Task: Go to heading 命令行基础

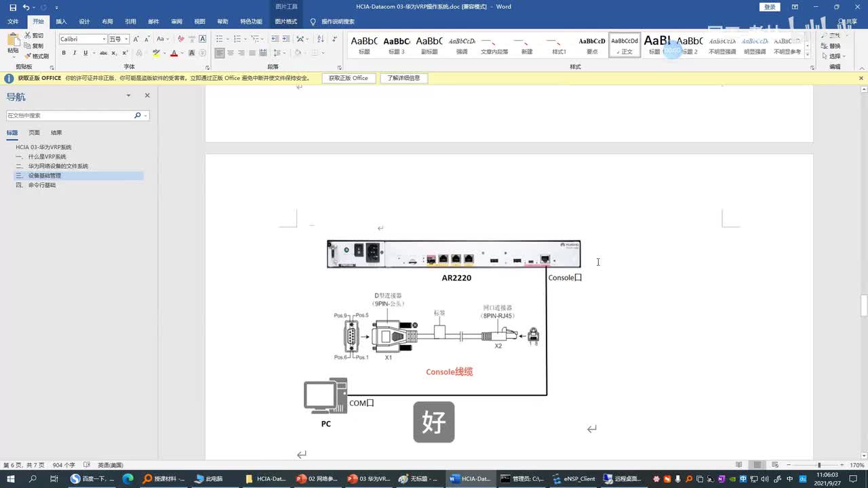Action: pos(41,185)
